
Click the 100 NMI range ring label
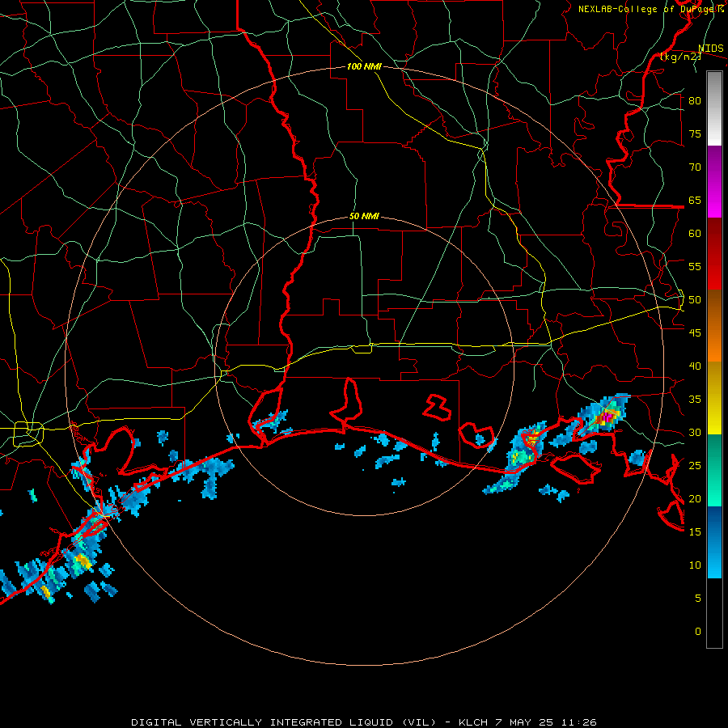pyautogui.click(x=364, y=66)
